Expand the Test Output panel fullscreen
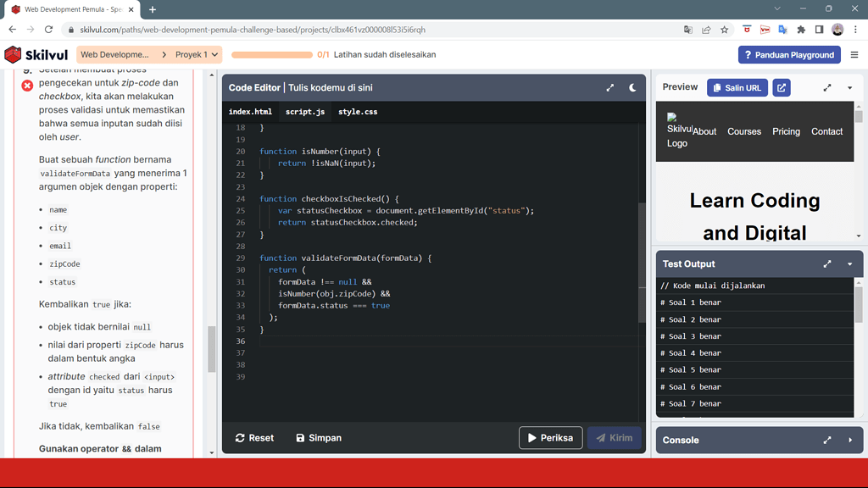 coord(827,263)
